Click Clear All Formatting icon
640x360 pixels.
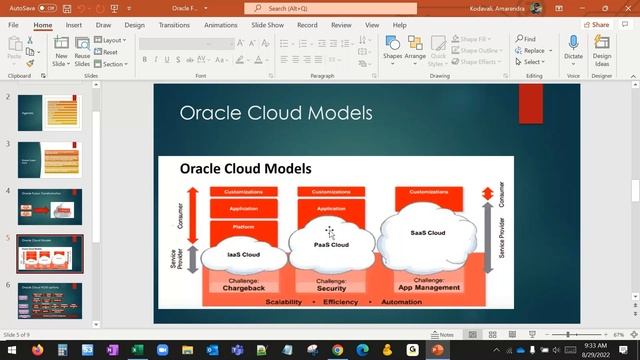click(x=265, y=43)
